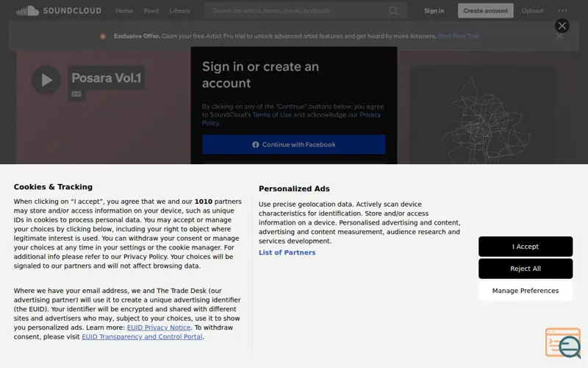
Task: Click the search magnifier icon
Action: click(x=393, y=11)
